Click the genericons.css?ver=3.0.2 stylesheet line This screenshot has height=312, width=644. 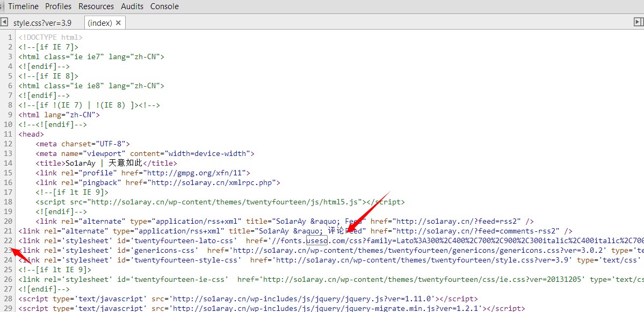331,250
